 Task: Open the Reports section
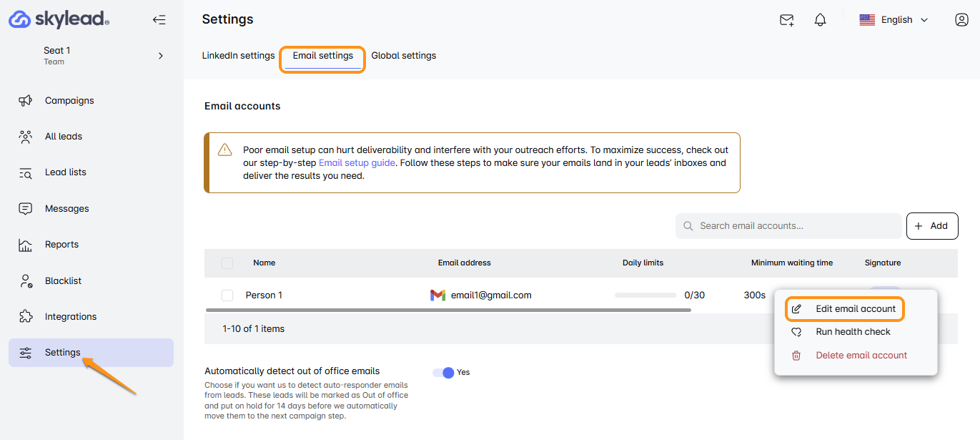[x=61, y=245]
